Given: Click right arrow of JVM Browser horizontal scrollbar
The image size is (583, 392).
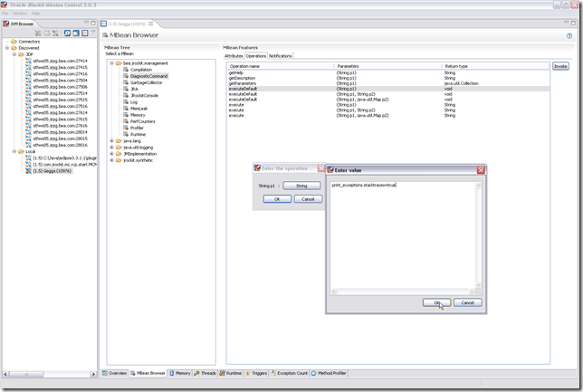Looking at the screenshot, I should (x=93, y=374).
